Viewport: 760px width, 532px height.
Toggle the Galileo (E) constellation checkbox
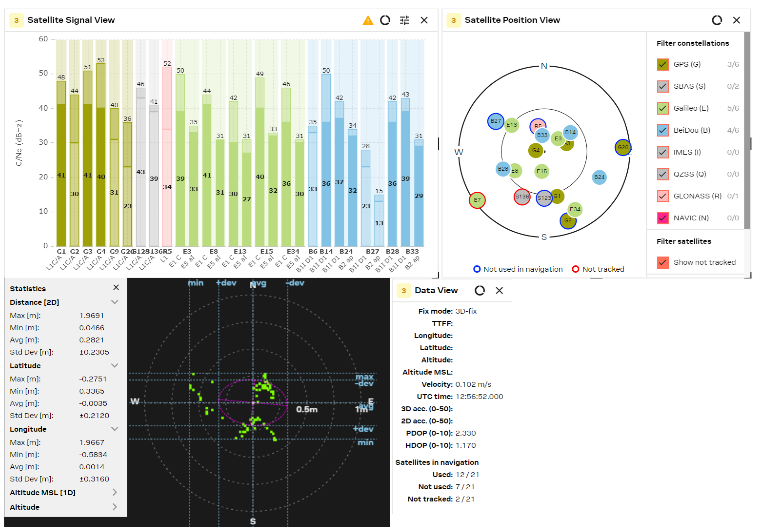662,108
